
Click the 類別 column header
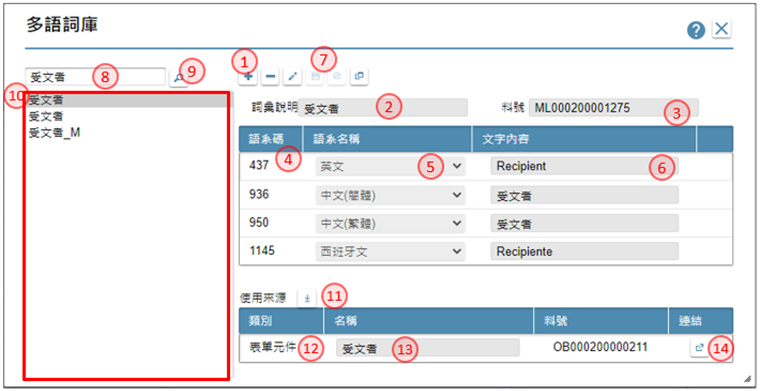(282, 320)
